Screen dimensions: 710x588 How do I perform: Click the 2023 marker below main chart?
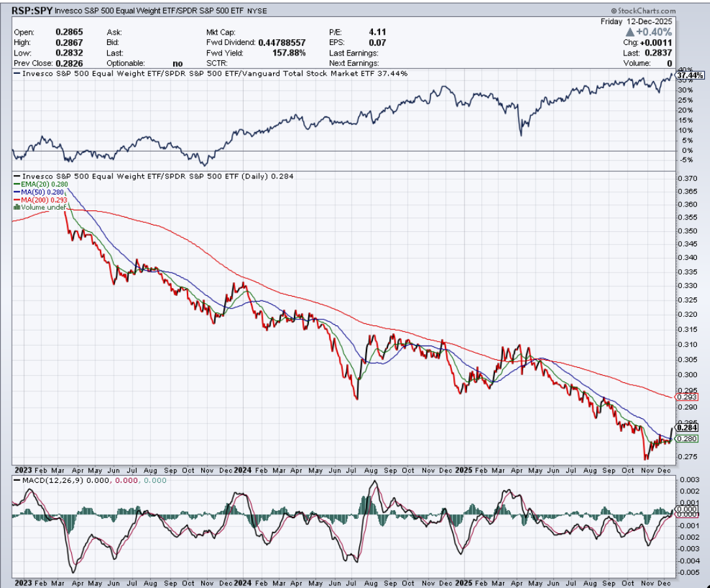coord(22,470)
